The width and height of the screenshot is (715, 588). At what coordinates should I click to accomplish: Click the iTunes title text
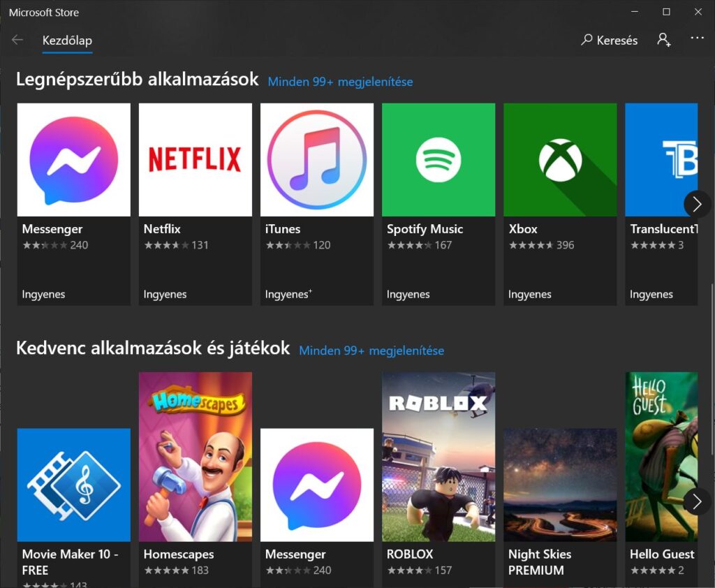pos(283,229)
